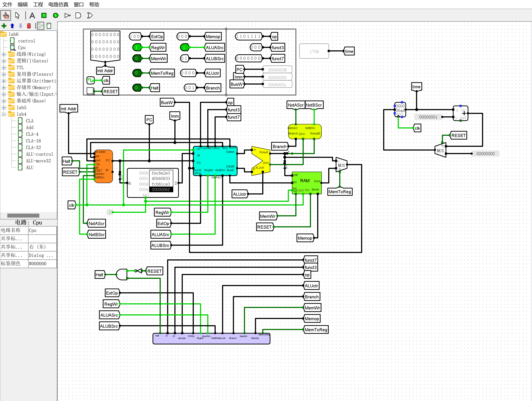
Task: Toggle the ALUASrc pin value
Action: [184, 47]
